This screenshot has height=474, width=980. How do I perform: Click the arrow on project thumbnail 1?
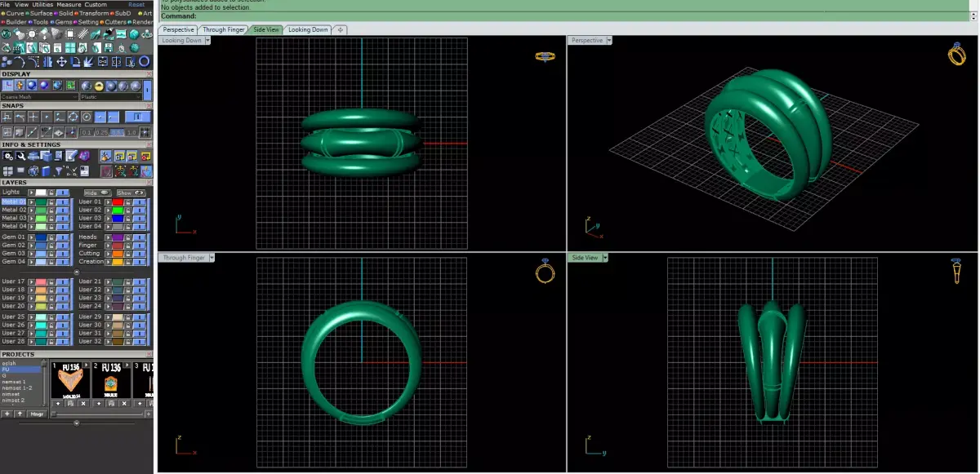(x=86, y=365)
